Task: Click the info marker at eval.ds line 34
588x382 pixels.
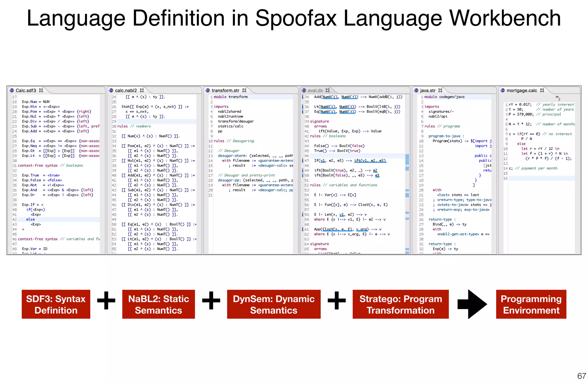Action: (x=303, y=97)
